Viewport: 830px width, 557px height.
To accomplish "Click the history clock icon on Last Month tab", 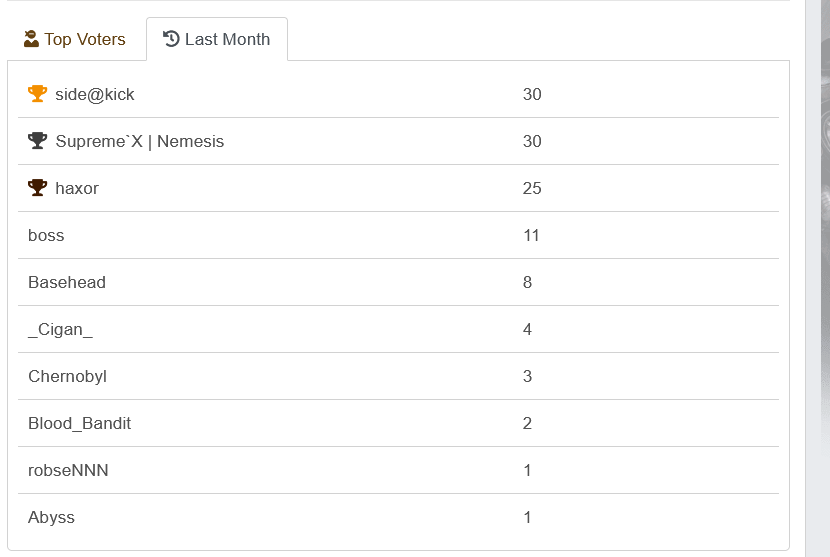I will click(171, 39).
